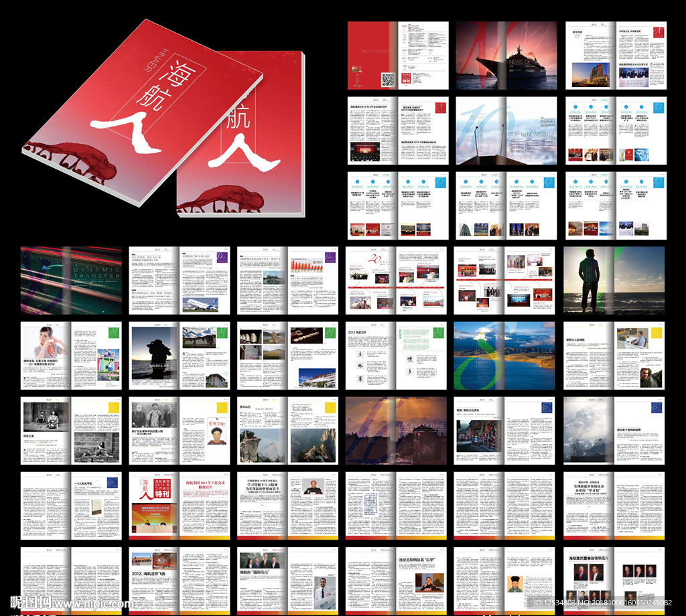Open the MY 2012 silhouette man spread
Viewport: 686px width, 616px height.
tap(614, 281)
